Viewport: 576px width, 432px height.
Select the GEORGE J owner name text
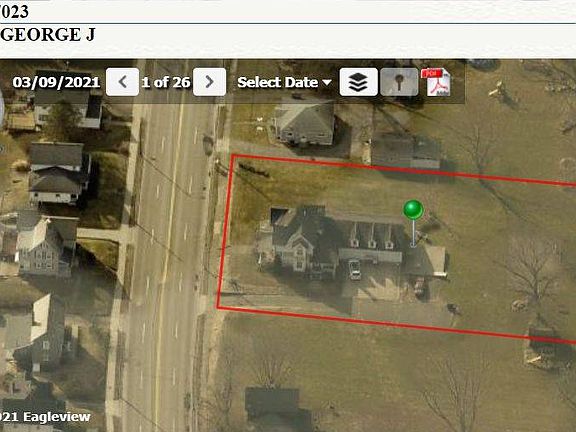click(x=48, y=35)
